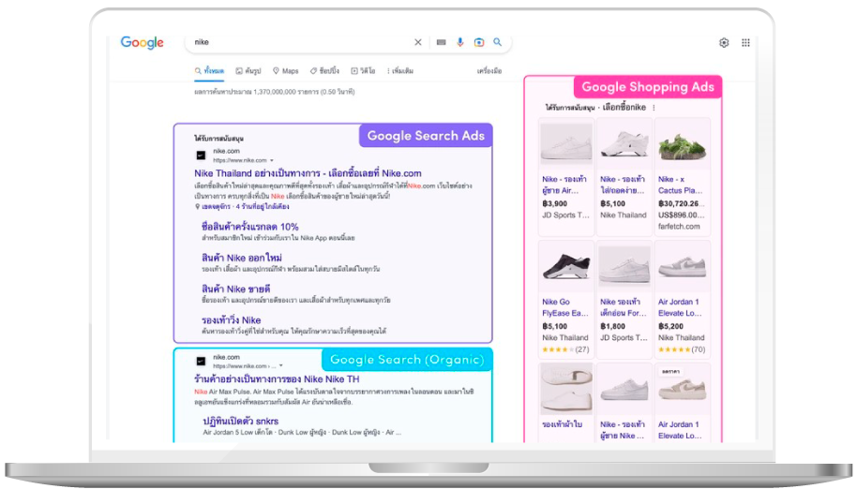Open the three-dot menu in shopping ads header

point(654,108)
